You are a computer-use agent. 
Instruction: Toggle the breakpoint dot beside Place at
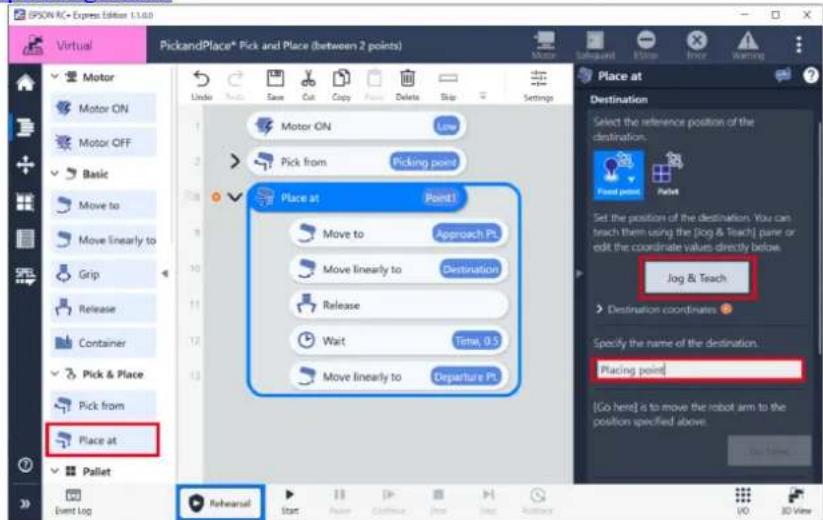coord(216,197)
